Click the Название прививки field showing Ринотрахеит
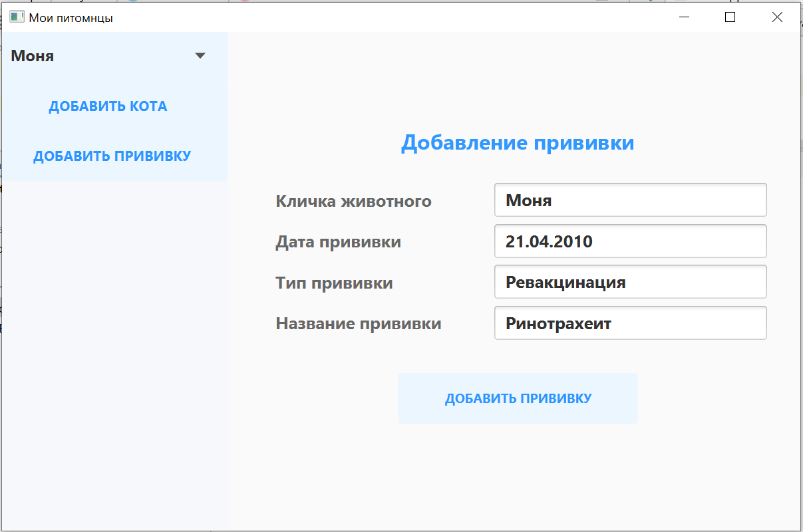The image size is (803, 532). tap(630, 323)
